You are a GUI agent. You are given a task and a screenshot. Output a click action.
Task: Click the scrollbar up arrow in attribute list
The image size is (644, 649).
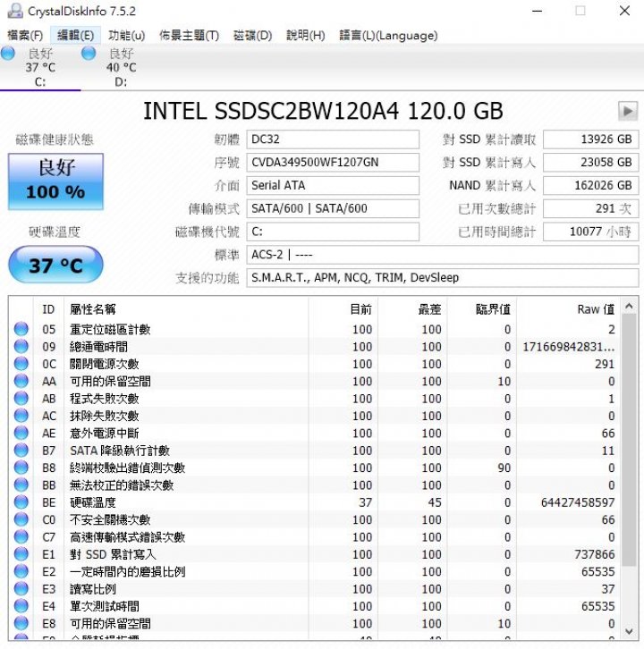[630, 308]
